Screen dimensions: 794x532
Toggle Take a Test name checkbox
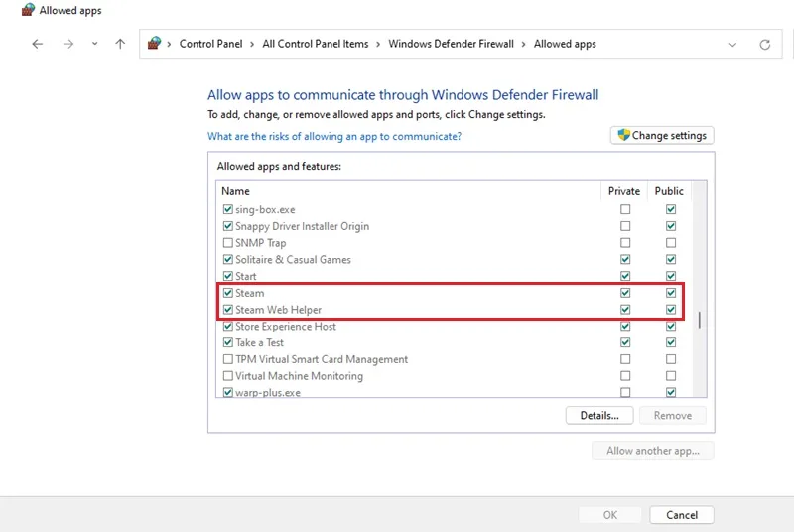click(228, 342)
